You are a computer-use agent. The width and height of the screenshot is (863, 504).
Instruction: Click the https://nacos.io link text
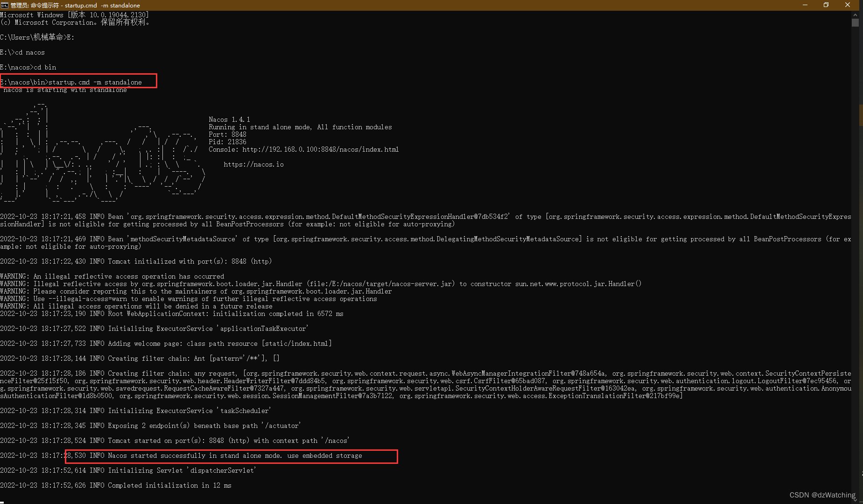point(253,164)
